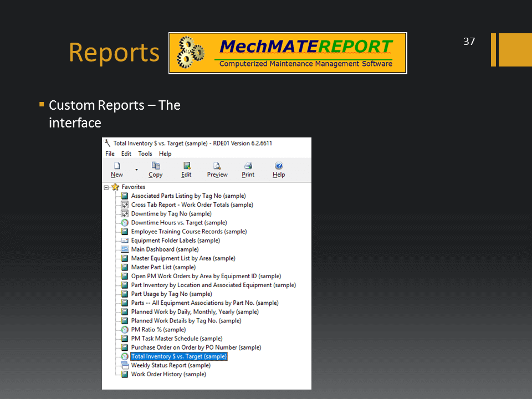Click icon for Parts -- All Equipment Associations
Screen dimensions: 532x399
(x=125, y=303)
